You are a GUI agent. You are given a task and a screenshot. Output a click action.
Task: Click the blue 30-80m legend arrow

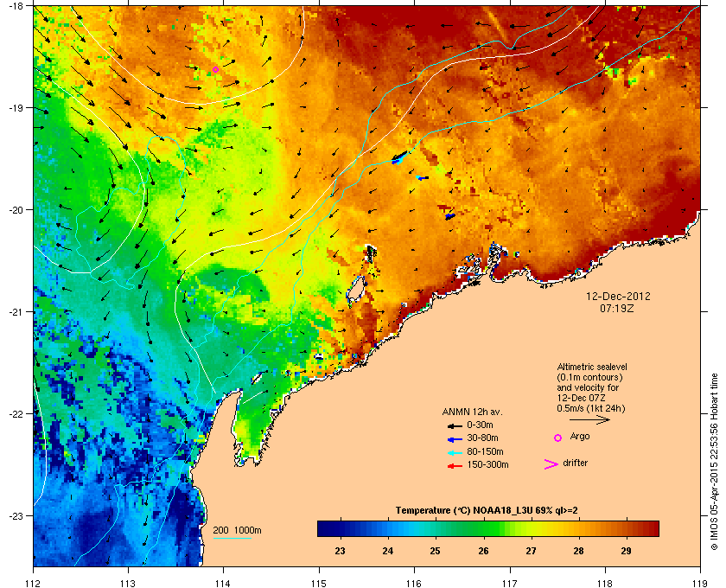click(x=455, y=438)
